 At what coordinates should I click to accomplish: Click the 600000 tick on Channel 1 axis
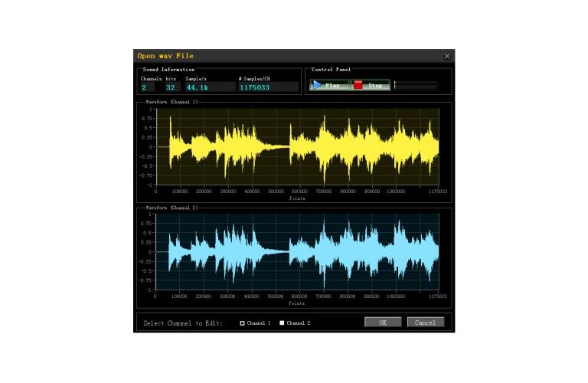[299, 191]
